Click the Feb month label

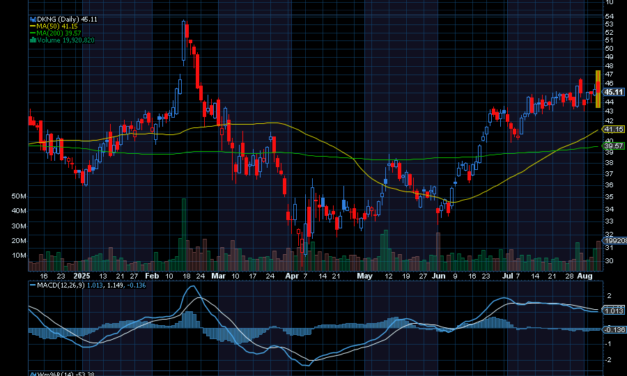pos(152,276)
